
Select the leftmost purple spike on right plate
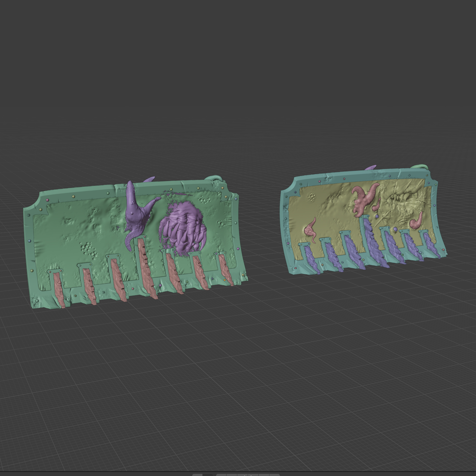click(x=311, y=259)
